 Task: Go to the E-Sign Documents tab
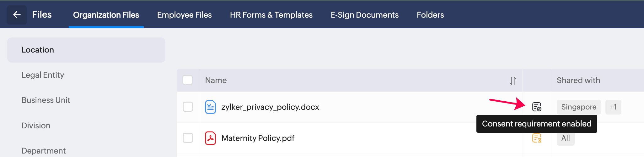point(364,15)
